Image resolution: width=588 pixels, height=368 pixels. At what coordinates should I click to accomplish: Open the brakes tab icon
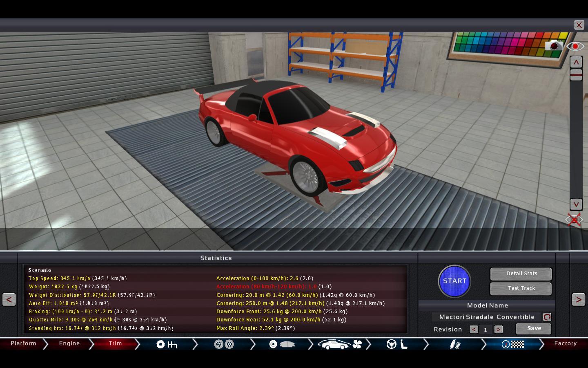[282, 344]
